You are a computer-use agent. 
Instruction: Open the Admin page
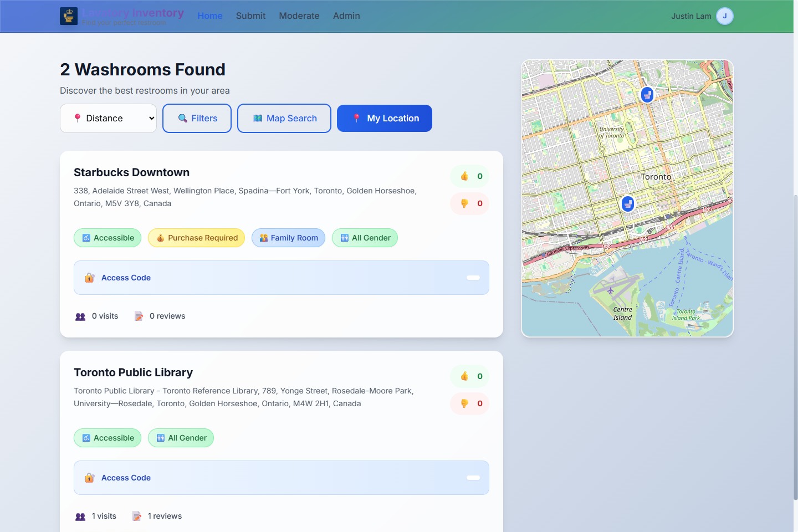point(346,16)
